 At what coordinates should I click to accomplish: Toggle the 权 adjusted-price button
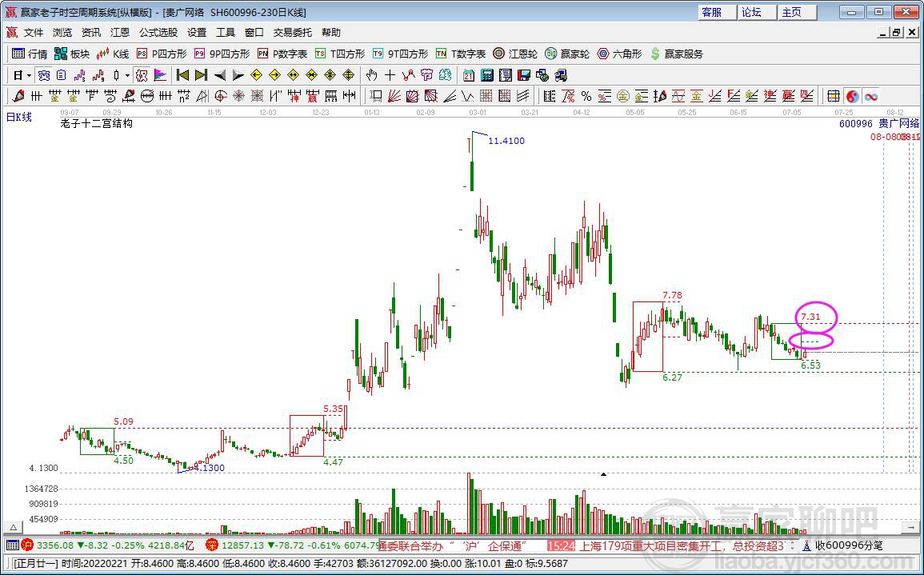click(141, 75)
